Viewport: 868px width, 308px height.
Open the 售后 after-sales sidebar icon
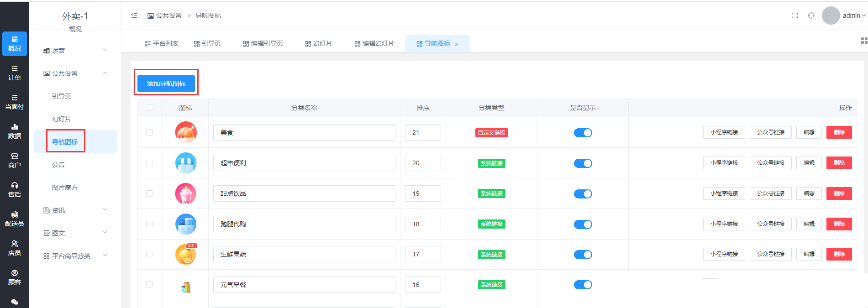(15, 190)
